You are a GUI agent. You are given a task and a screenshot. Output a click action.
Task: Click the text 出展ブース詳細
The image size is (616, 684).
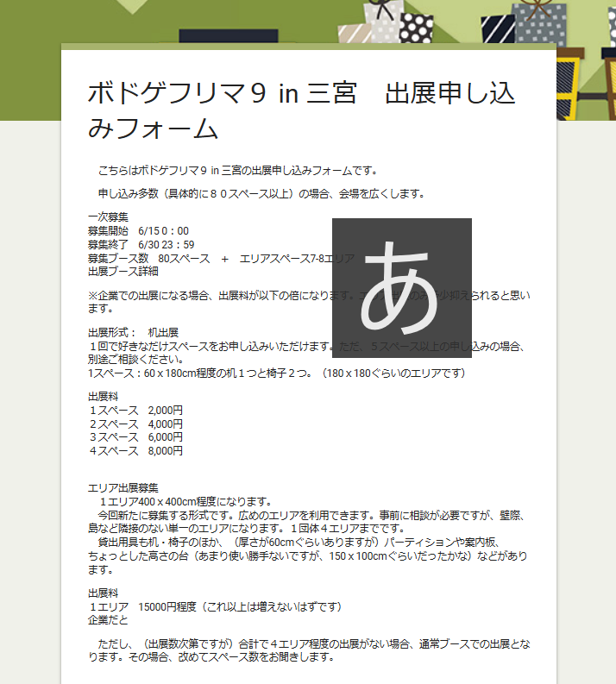click(123, 272)
